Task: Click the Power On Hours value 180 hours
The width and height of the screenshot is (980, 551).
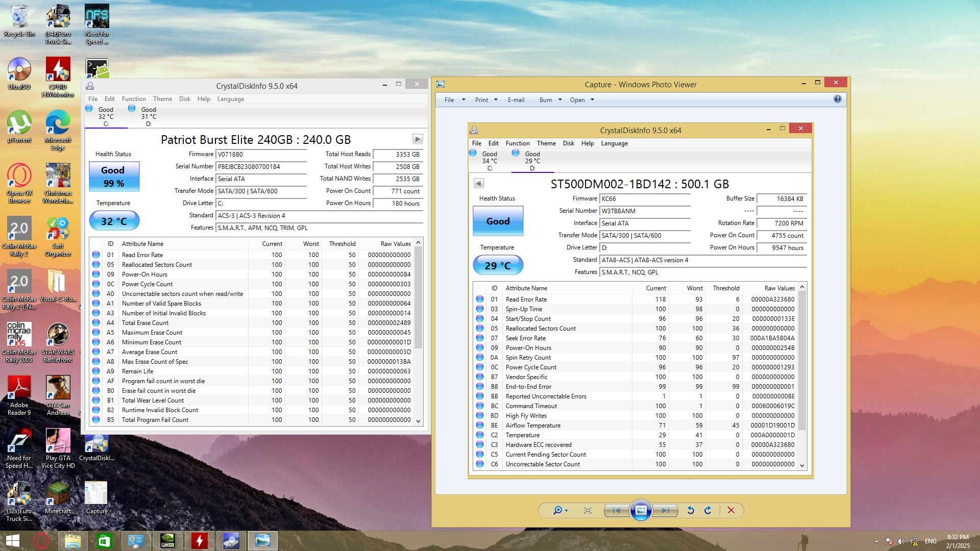Action: click(x=398, y=203)
